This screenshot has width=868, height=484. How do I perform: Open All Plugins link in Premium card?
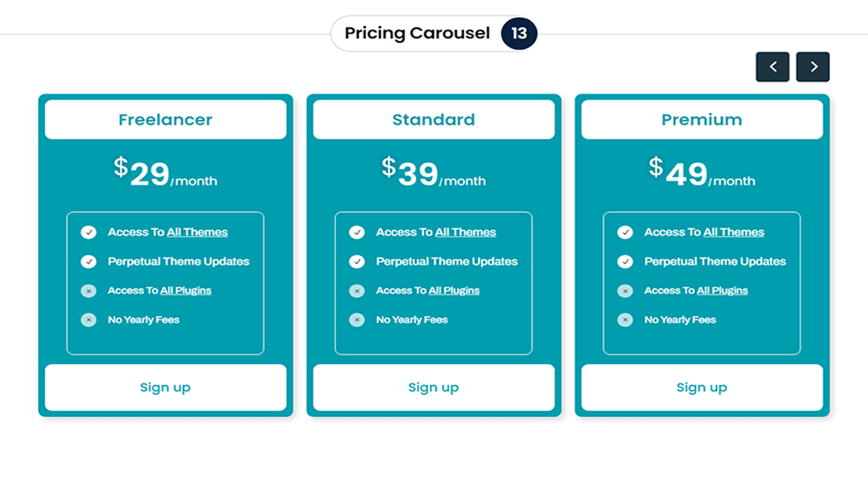722,290
